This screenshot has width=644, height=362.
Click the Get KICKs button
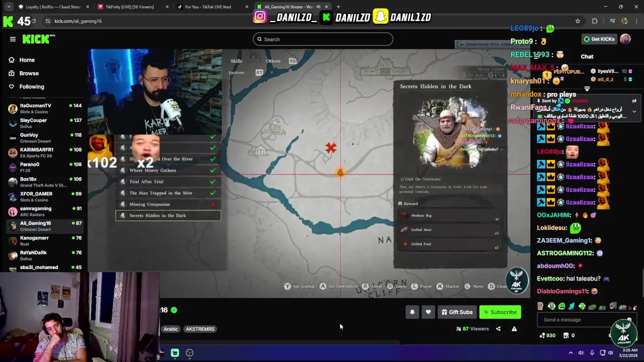tap(599, 39)
